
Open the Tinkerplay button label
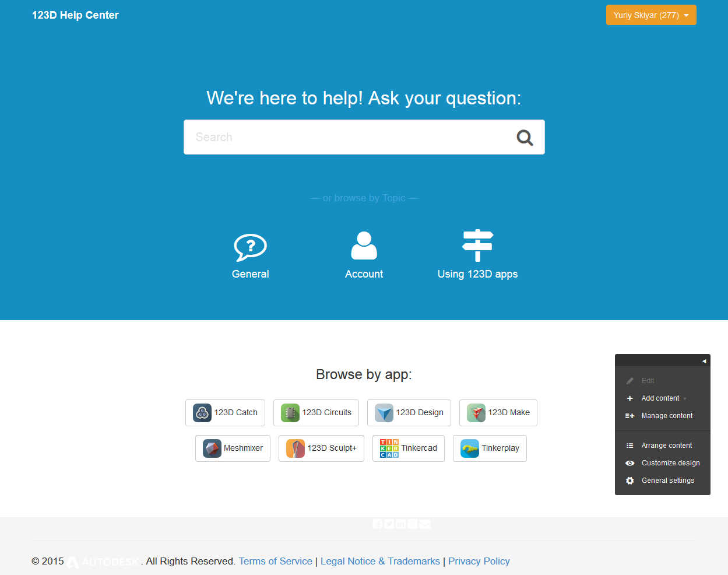pyautogui.click(x=500, y=448)
